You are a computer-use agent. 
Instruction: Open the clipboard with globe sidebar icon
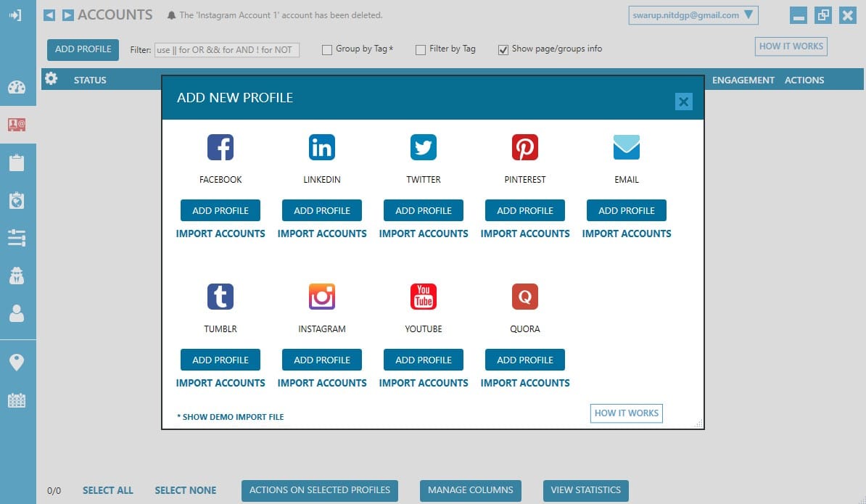pyautogui.click(x=17, y=200)
